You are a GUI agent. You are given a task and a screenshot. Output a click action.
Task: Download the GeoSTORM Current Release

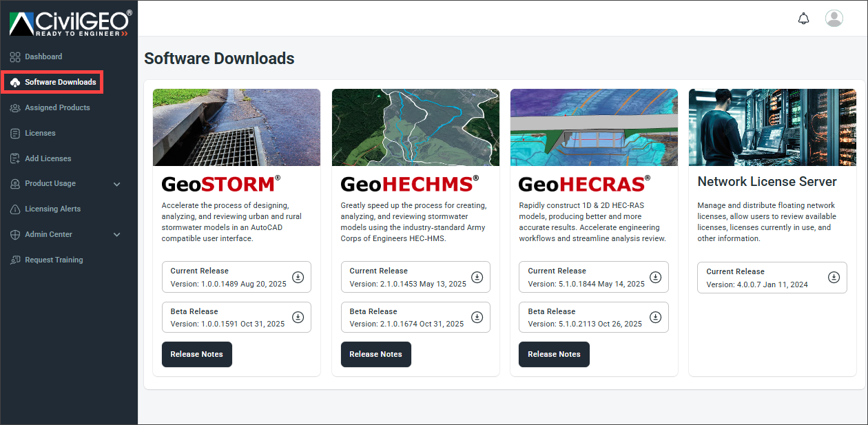pos(298,276)
